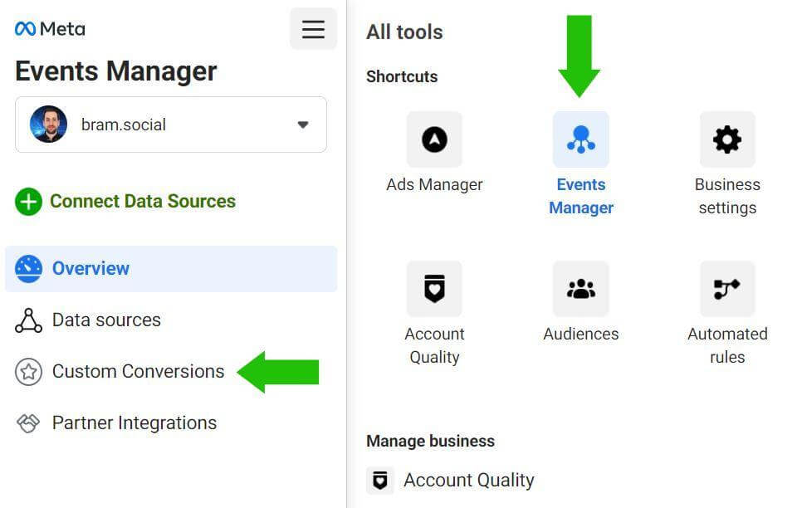
Task: Select Overview in the sidebar
Action: tap(90, 269)
